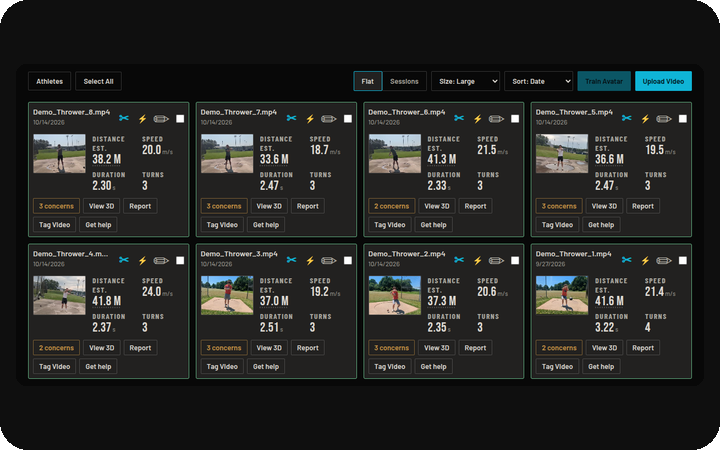Click lightning bolt icon on Demo_Thrower_1.mp4 card

tap(645, 261)
